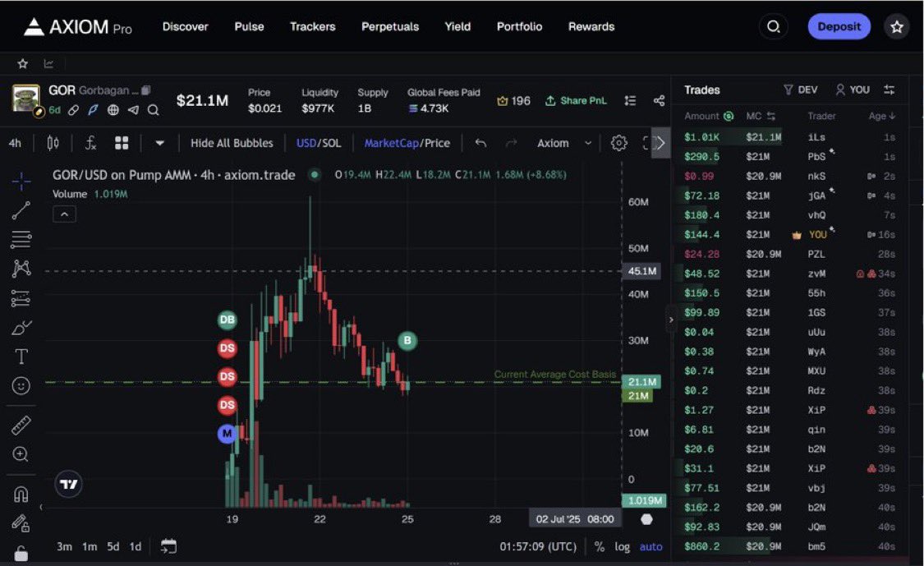Select the 1d date range
Image resolution: width=924 pixels, height=566 pixels.
click(135, 546)
